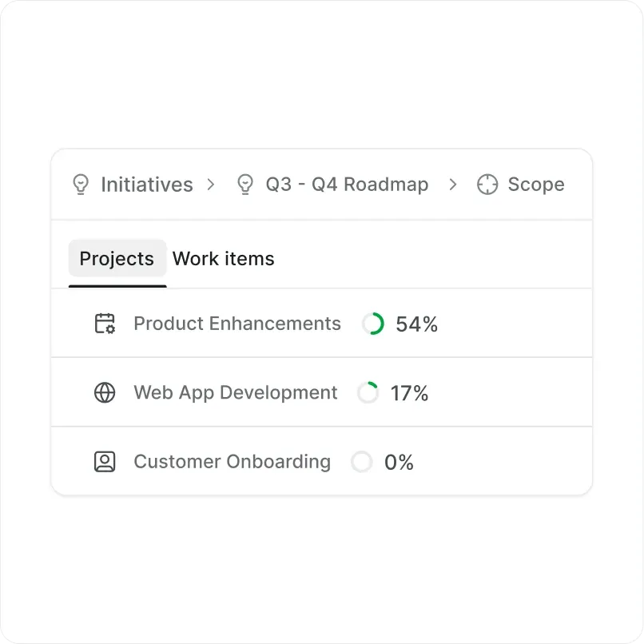
Task: Go to Initiatives breadcrumb link
Action: 147,185
